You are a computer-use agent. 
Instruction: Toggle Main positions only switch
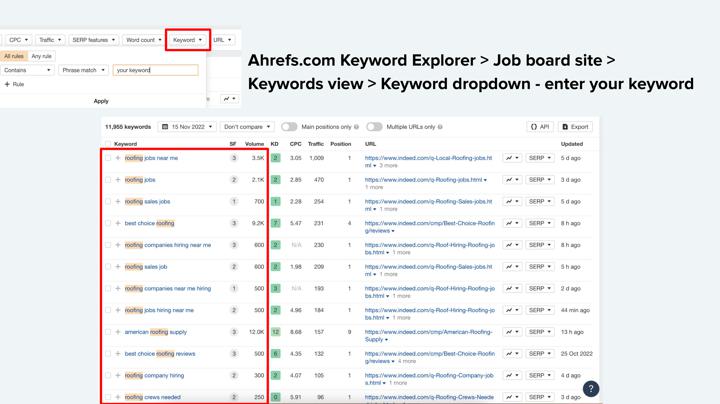289,127
